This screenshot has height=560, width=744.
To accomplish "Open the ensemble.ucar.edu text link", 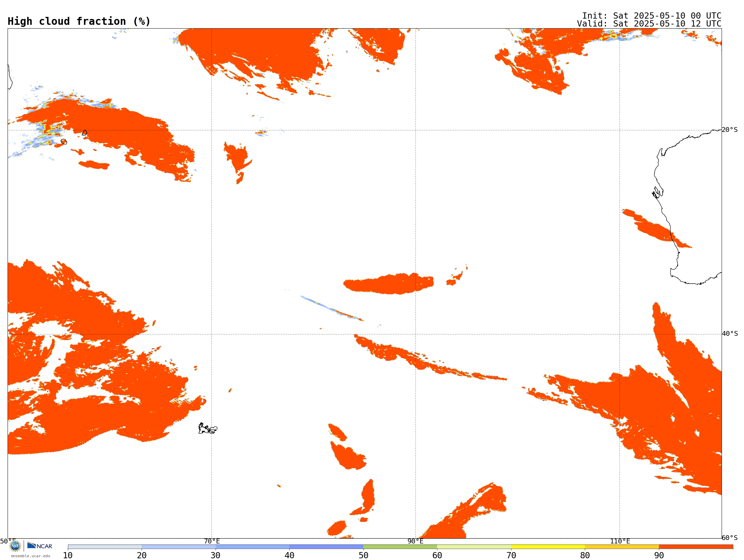I will 31,556.
